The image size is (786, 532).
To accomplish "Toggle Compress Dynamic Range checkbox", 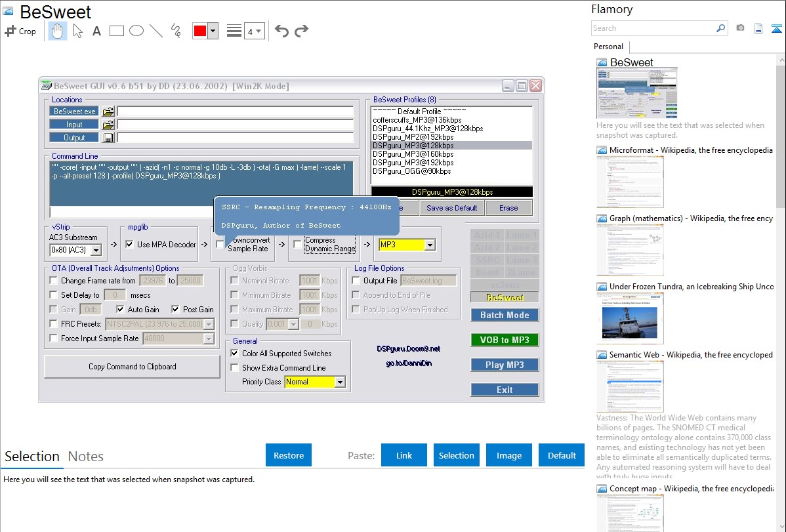I will [x=297, y=244].
